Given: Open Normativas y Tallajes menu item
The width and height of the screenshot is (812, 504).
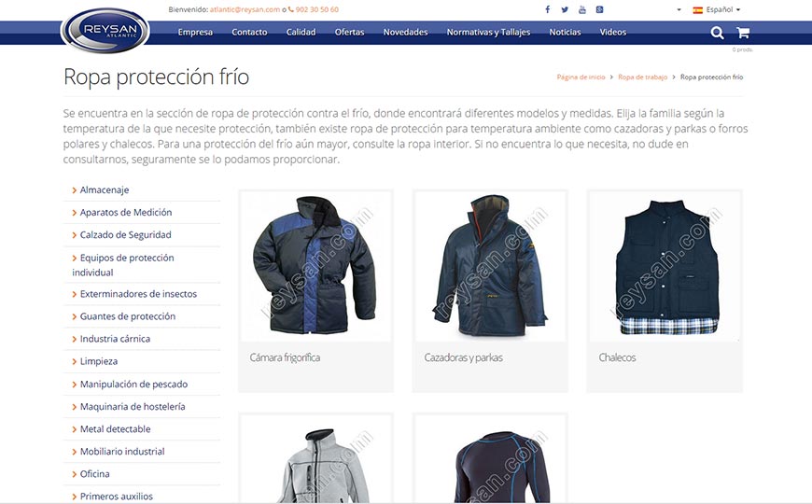Looking at the screenshot, I should pyautogui.click(x=488, y=32).
